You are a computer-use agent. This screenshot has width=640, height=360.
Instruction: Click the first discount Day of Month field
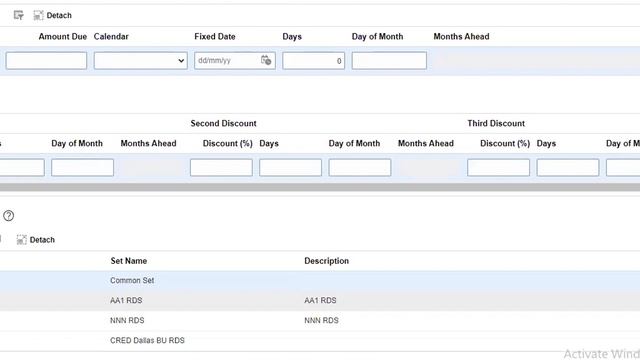[82, 167]
